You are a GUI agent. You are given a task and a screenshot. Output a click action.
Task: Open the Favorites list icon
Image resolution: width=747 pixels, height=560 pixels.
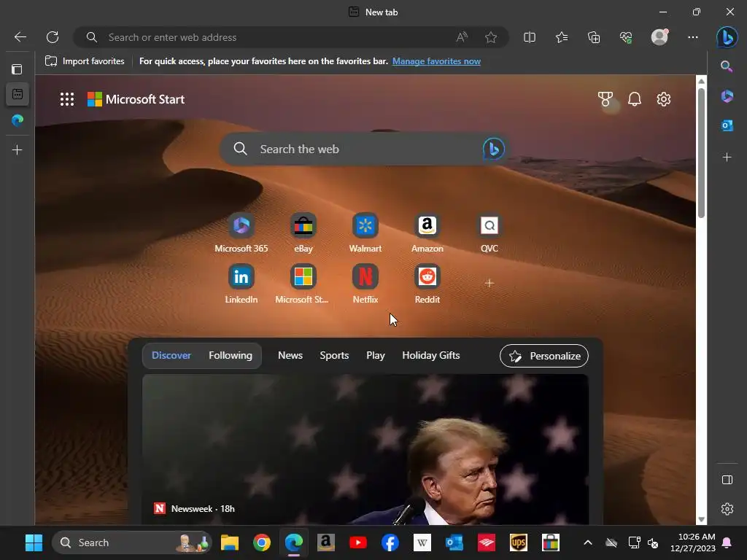coord(562,37)
